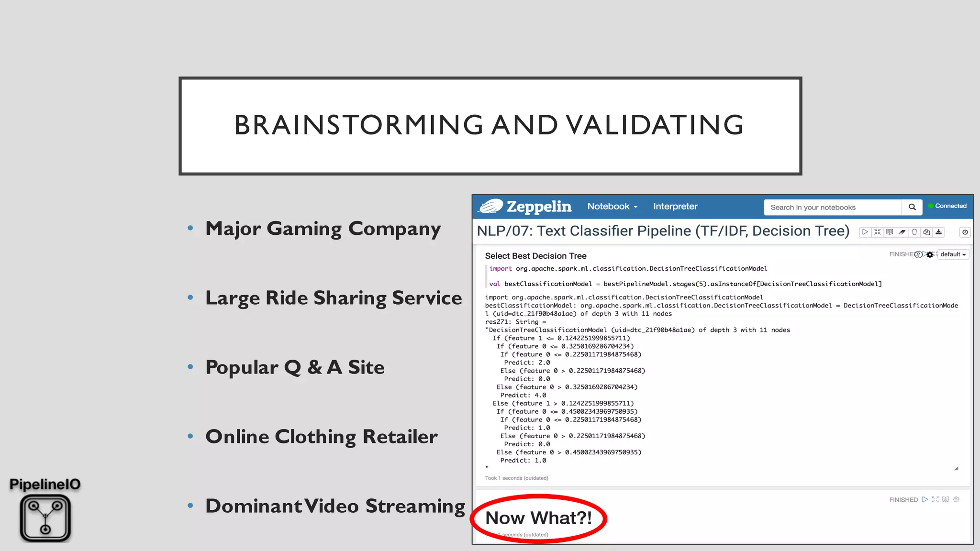Click the PipelineIO flux capacitor logo
The width and height of the screenshot is (980, 551).
[x=45, y=518]
